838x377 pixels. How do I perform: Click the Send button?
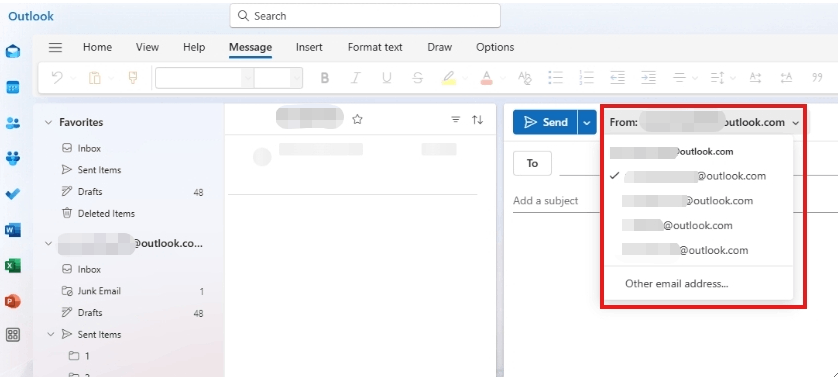(545, 122)
